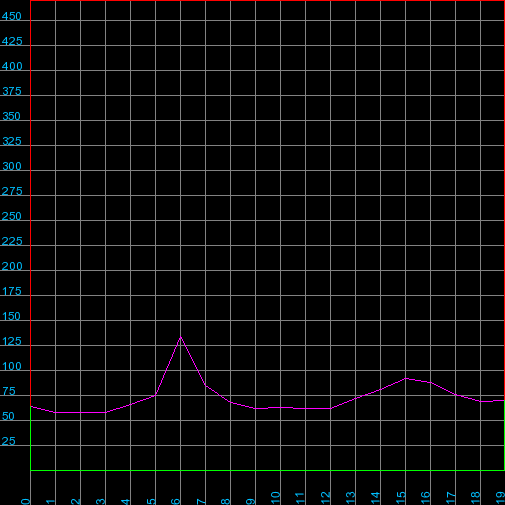Click the 25 label on the vertical axis
505x505 pixels.
click(9, 441)
